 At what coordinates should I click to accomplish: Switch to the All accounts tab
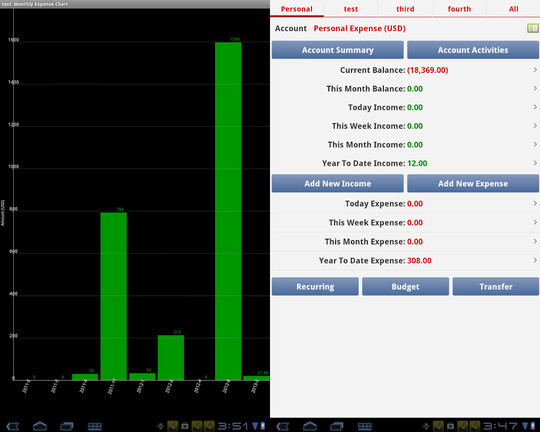pyautogui.click(x=513, y=9)
